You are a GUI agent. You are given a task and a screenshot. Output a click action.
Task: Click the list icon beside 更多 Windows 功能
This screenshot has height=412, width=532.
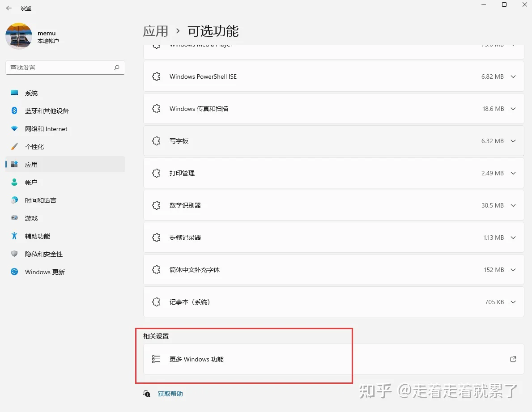156,359
